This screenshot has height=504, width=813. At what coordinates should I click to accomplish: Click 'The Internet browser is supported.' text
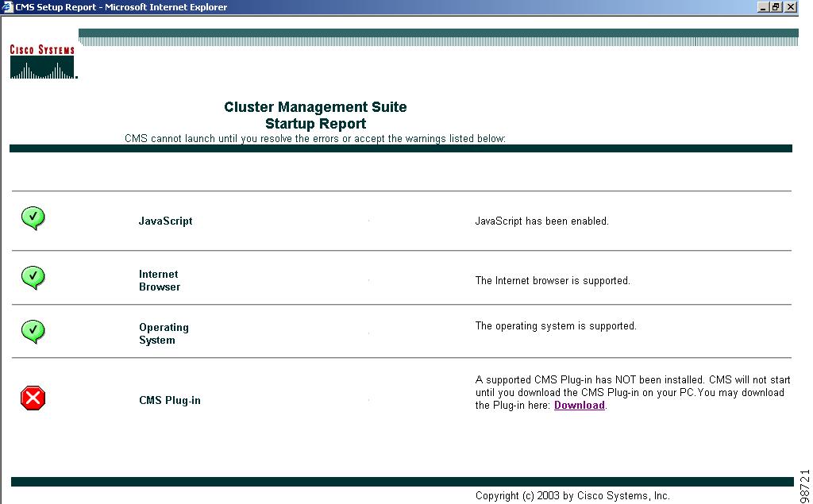point(553,280)
